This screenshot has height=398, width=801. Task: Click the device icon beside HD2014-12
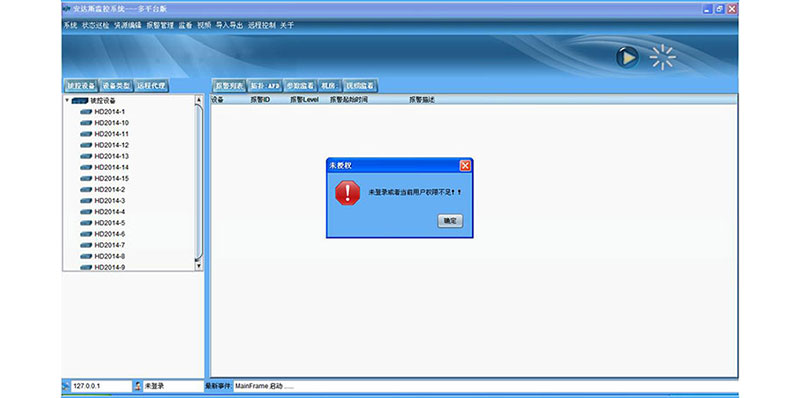pyautogui.click(x=86, y=145)
